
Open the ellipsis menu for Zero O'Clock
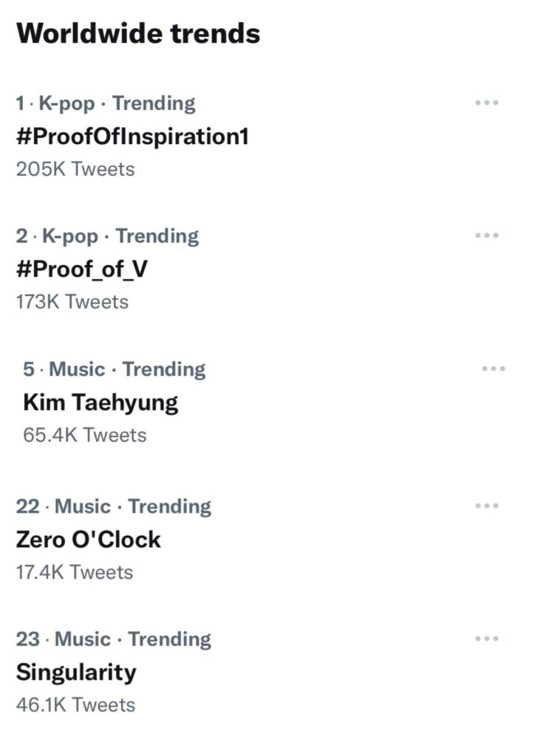[487, 506]
